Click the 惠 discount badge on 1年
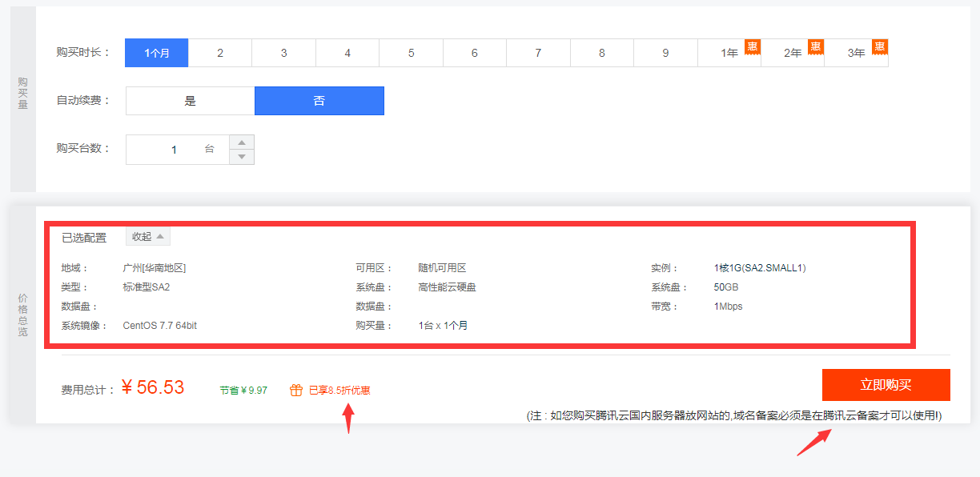The width and height of the screenshot is (980, 477). pos(752,46)
